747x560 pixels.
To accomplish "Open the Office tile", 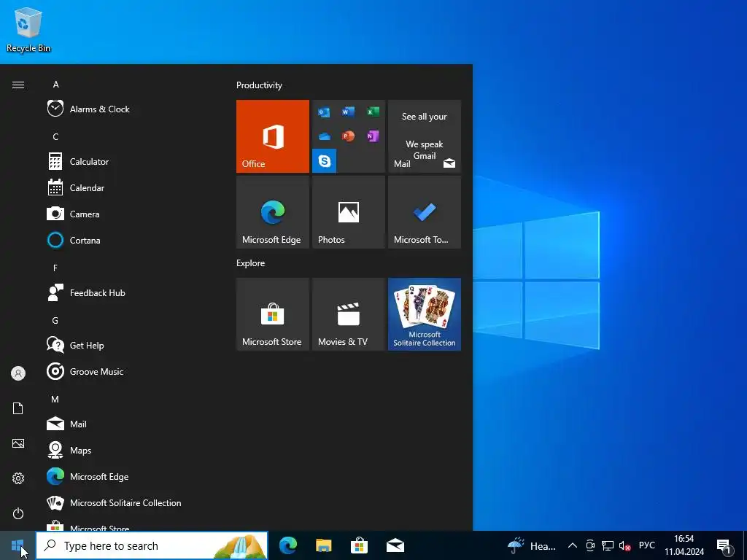I will [273, 136].
